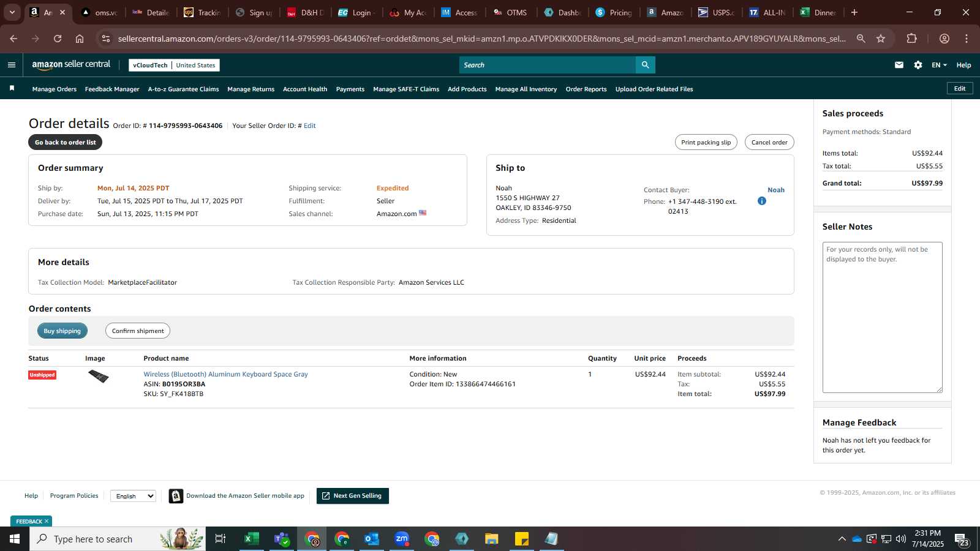
Task: Open Manage SAFE-T Claims
Action: coord(406,89)
